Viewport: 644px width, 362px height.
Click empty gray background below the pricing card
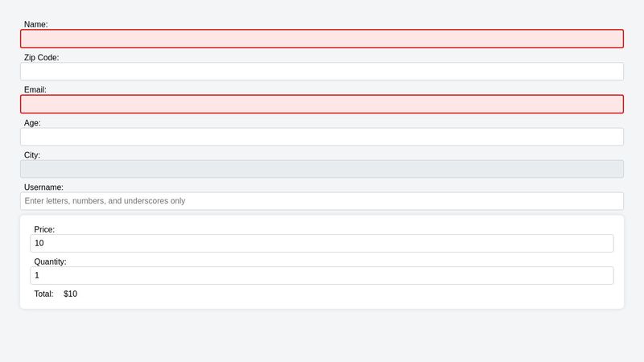pyautogui.click(x=322, y=336)
